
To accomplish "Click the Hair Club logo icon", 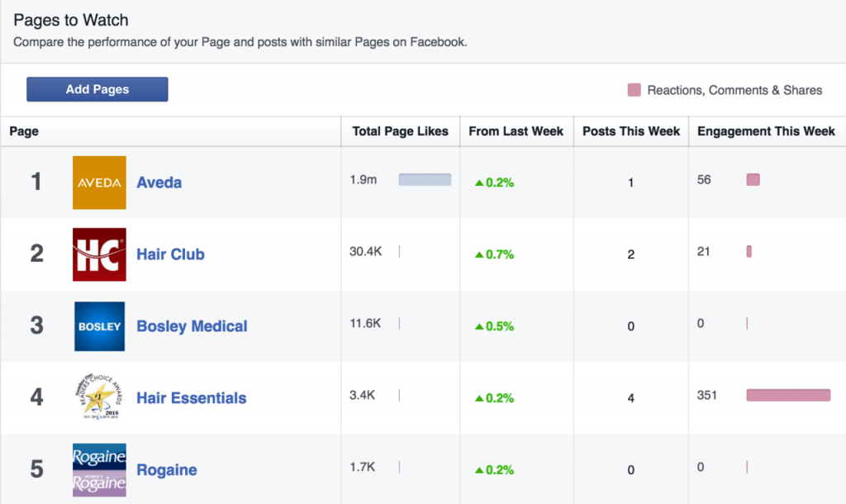I will pyautogui.click(x=99, y=254).
